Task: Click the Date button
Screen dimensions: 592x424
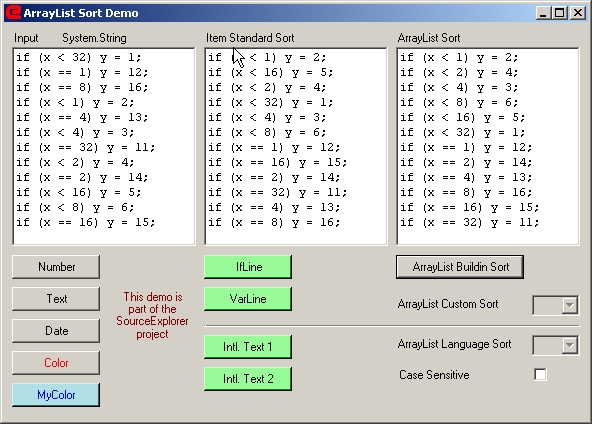Action: point(56,331)
